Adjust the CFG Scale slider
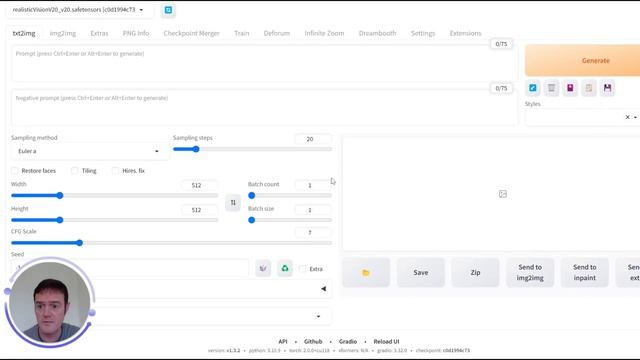Viewport: 640px width, 360px height. tap(171, 243)
